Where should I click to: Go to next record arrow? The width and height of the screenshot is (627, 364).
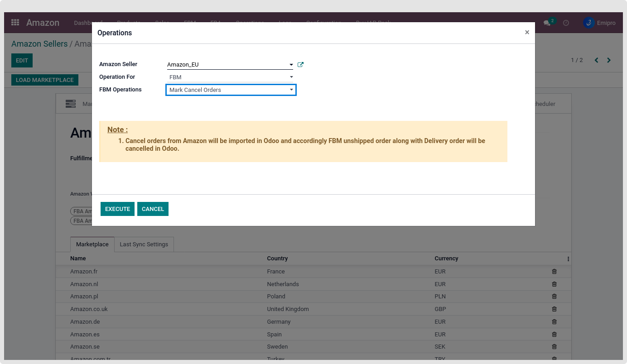[609, 60]
